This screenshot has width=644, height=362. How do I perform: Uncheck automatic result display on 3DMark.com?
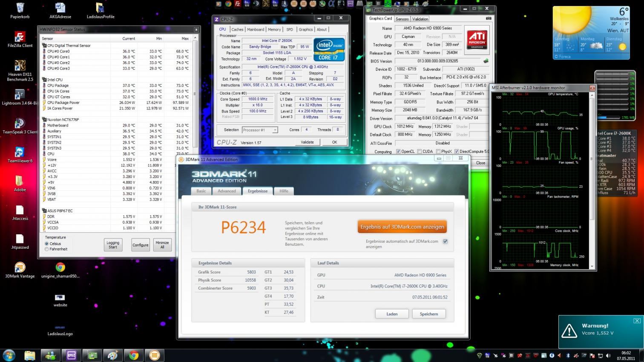445,241
